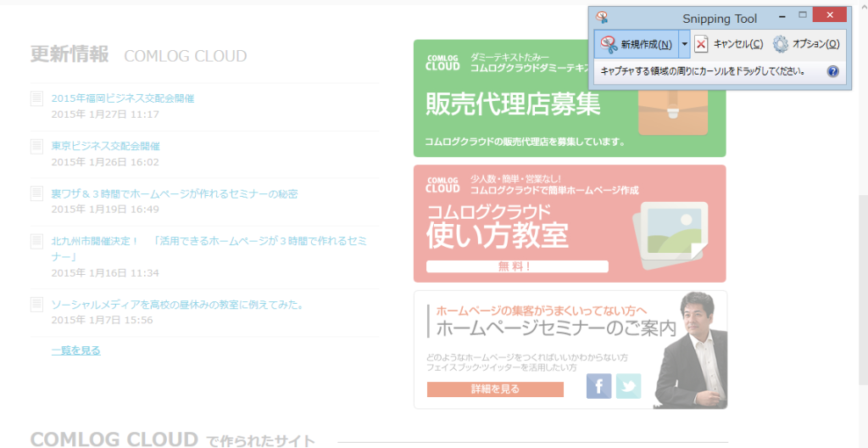Click the Snipping Tool title bar app icon

(602, 17)
